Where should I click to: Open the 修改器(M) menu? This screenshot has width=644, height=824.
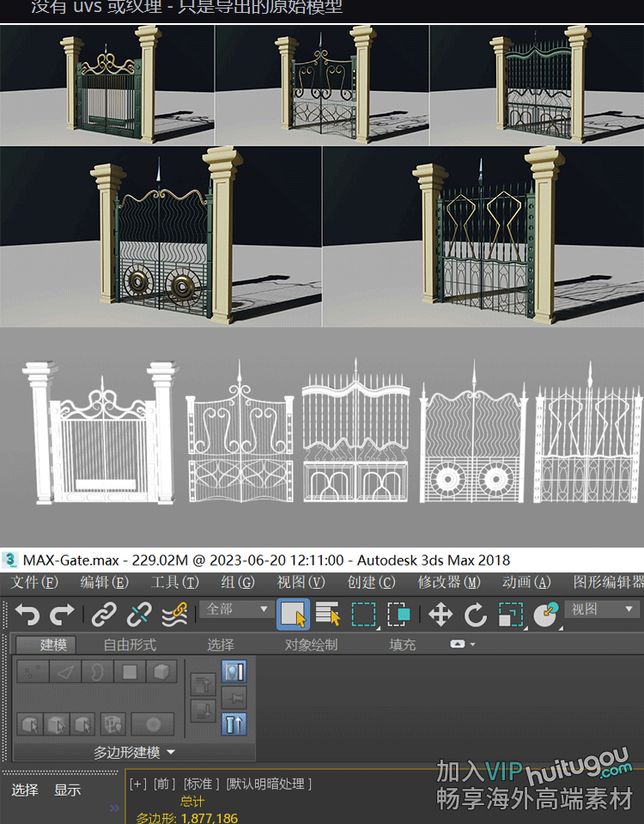tap(449, 582)
